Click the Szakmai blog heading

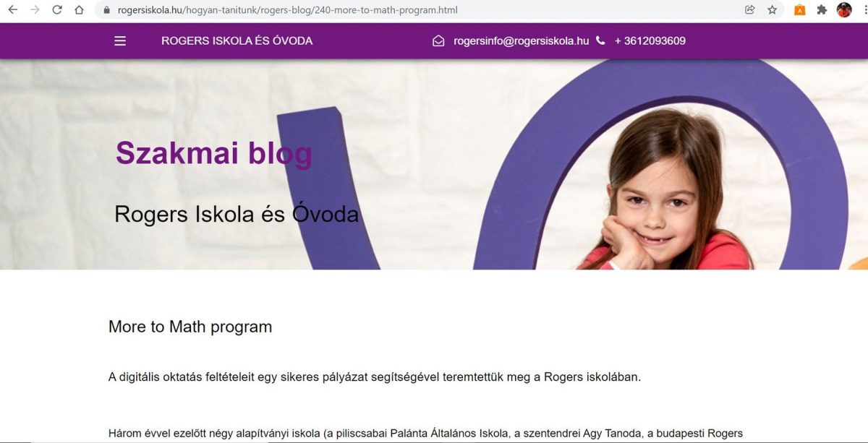click(x=214, y=153)
